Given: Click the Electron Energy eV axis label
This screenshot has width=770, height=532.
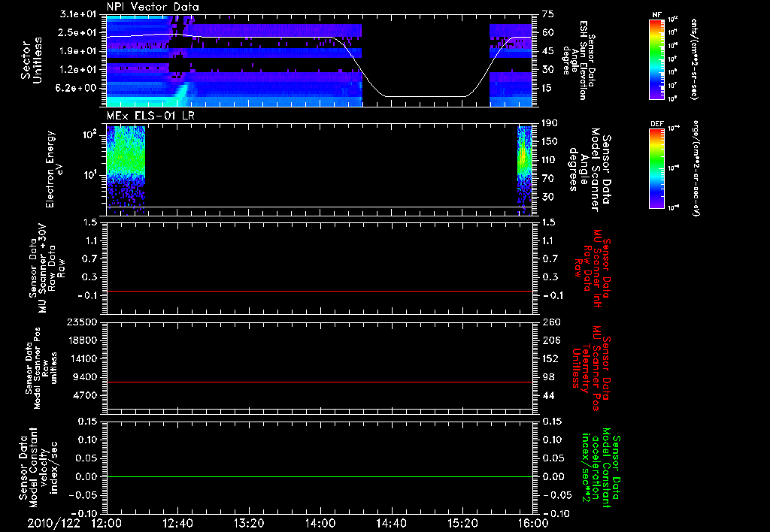Looking at the screenshot, I should 54,169.
